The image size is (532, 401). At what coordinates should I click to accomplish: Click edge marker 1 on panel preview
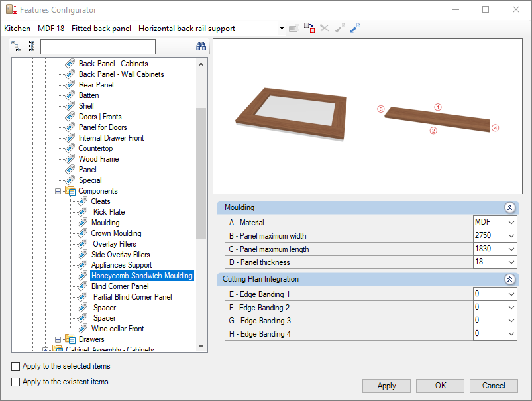438,107
